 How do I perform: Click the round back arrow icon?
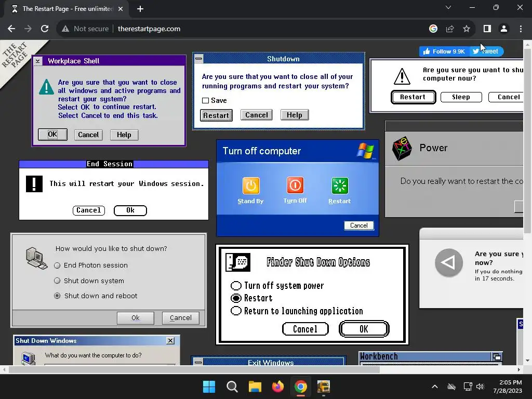(449, 262)
